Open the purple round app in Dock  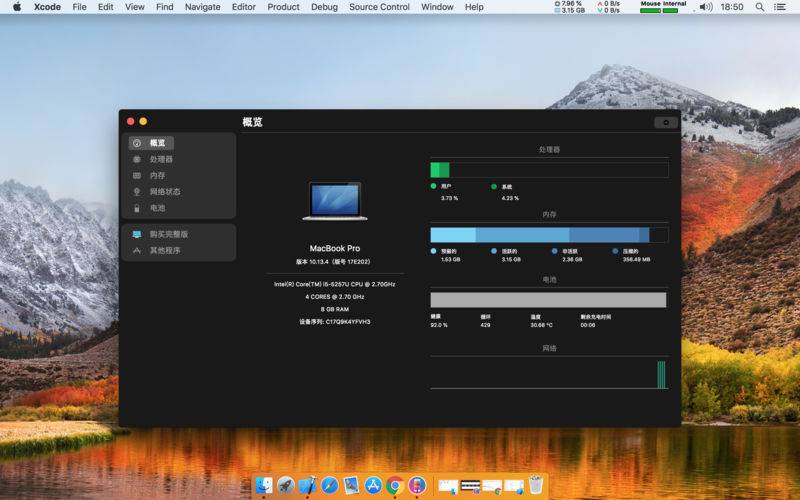[417, 485]
